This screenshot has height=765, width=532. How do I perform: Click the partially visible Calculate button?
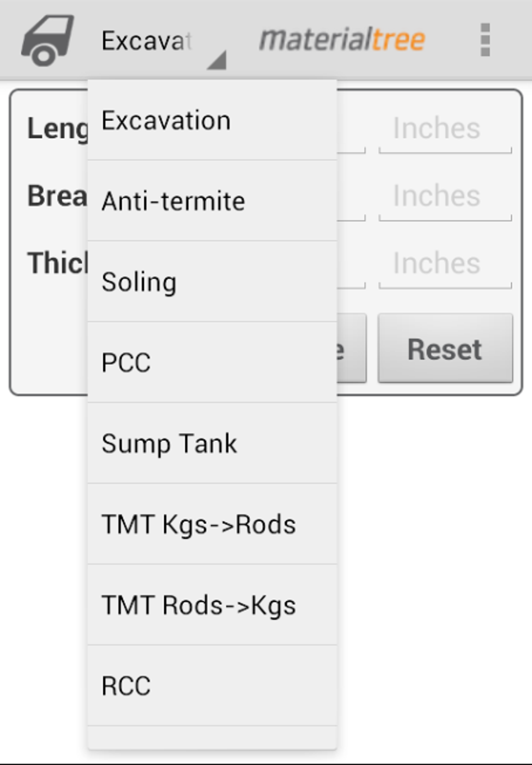tap(350, 348)
